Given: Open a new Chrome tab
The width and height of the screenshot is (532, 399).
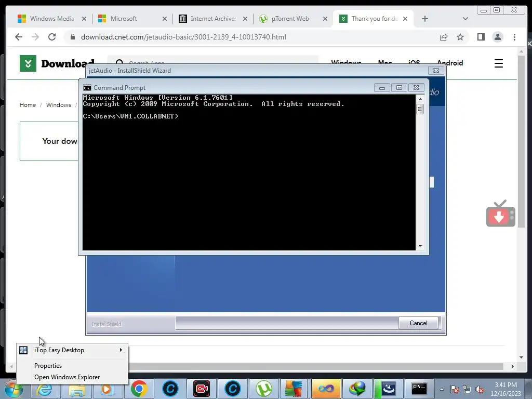Looking at the screenshot, I should point(425,19).
